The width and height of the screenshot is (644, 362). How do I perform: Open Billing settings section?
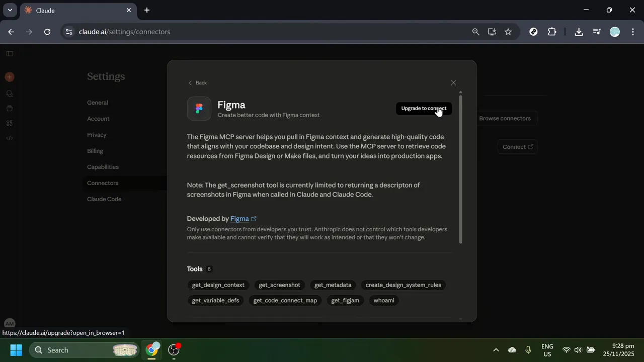pyautogui.click(x=95, y=151)
